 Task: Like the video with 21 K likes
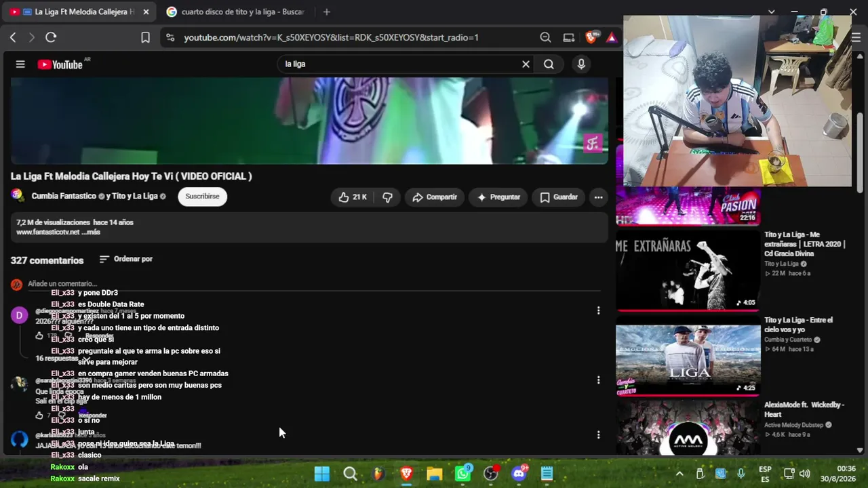tap(353, 197)
